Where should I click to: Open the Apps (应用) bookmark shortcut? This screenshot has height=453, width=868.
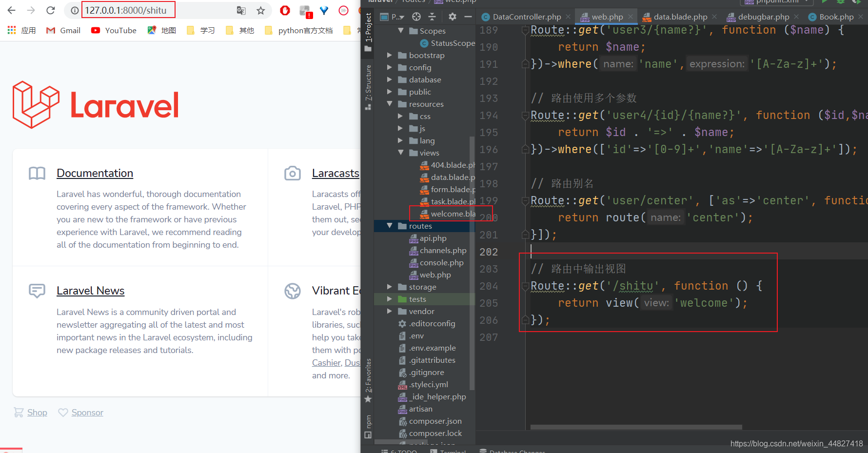click(x=22, y=30)
